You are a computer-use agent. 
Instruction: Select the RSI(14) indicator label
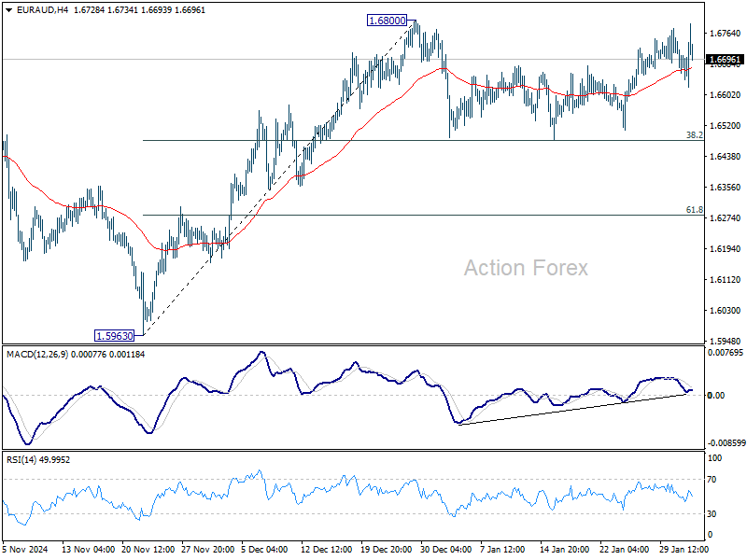(21, 459)
